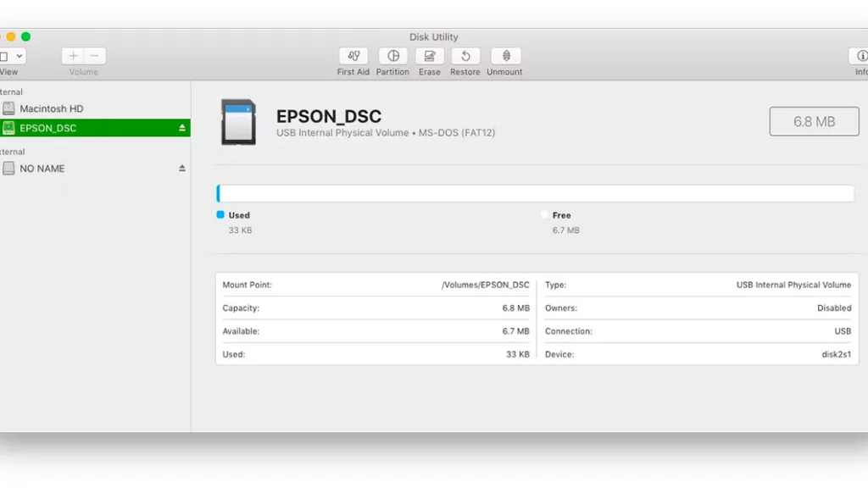Viewport: 868px width, 488px height.
Task: Click the Available row value 6.7 MB
Action: tap(516, 331)
